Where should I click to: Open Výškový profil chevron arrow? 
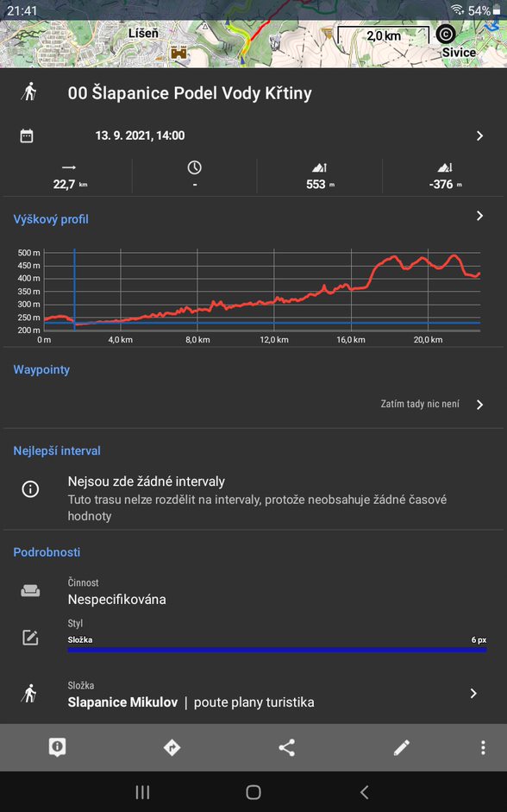(479, 216)
